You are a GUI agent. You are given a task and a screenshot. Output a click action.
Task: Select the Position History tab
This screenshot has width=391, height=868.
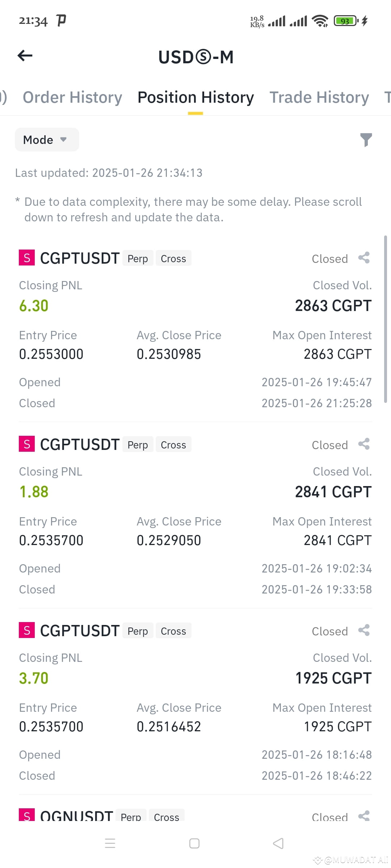pos(195,97)
